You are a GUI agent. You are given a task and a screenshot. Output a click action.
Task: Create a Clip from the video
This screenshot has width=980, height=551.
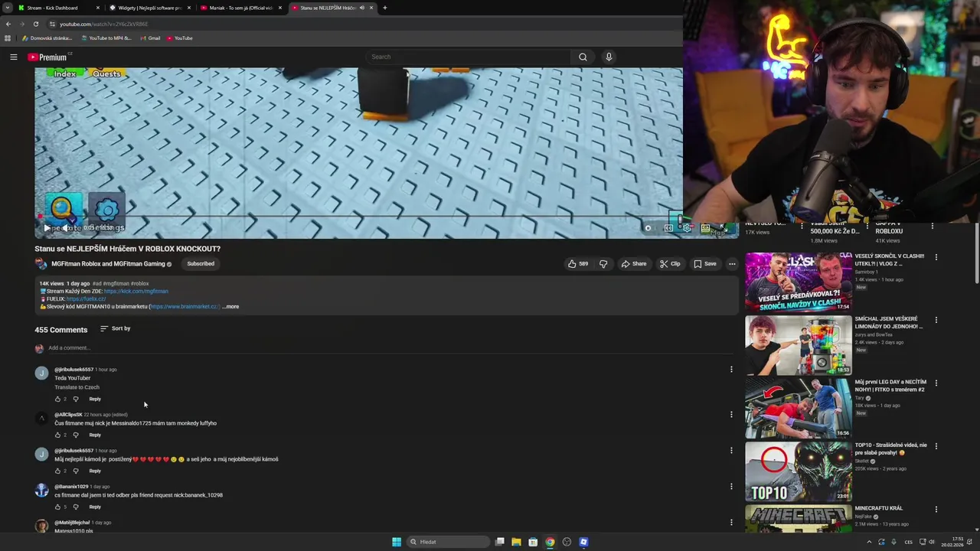[670, 264]
